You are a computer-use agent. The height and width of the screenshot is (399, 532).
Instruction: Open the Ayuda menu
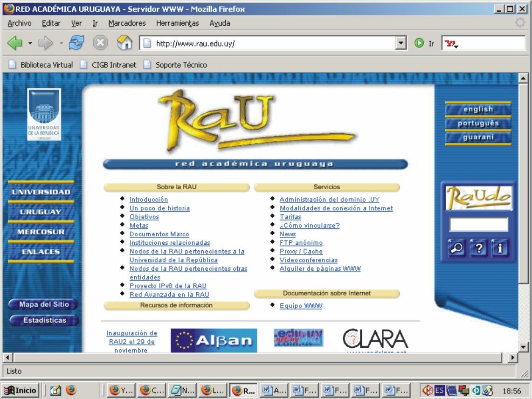point(220,23)
